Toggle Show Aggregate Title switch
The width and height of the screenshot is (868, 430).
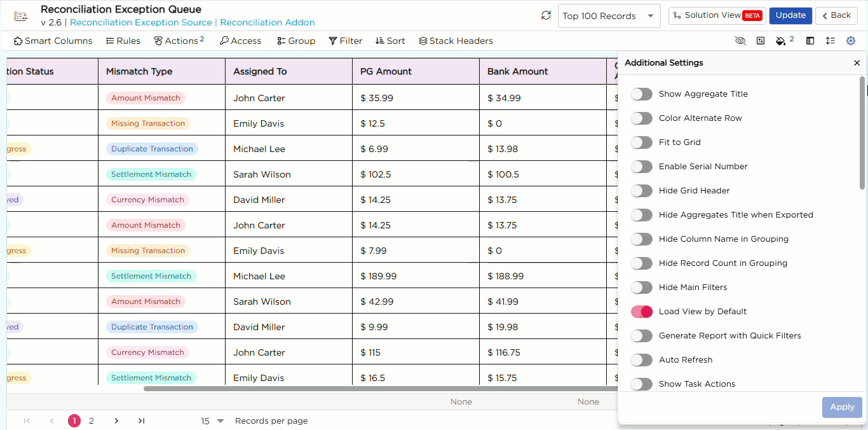tap(642, 94)
